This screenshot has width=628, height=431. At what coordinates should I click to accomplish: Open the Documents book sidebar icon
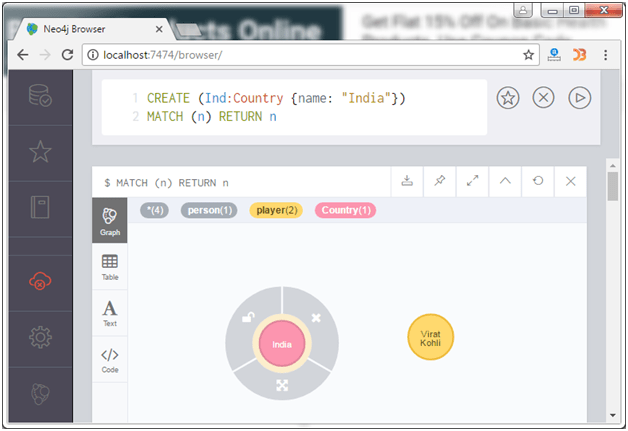tap(40, 207)
